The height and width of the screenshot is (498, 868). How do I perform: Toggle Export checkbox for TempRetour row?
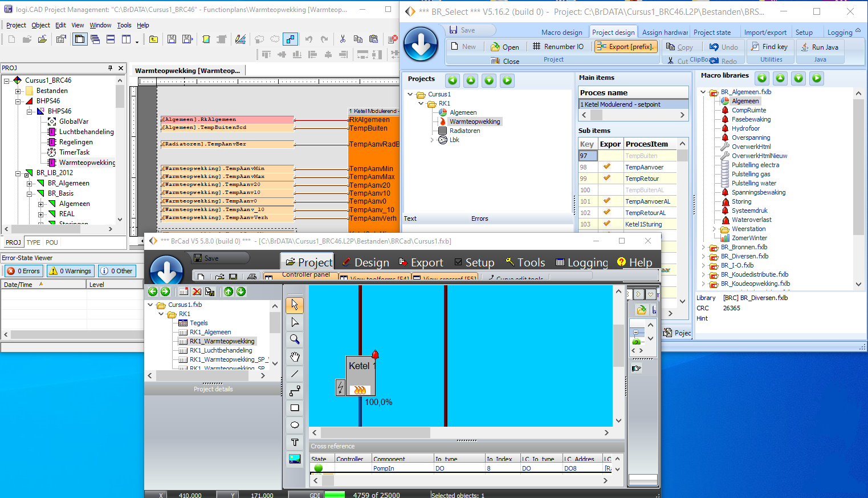607,179
